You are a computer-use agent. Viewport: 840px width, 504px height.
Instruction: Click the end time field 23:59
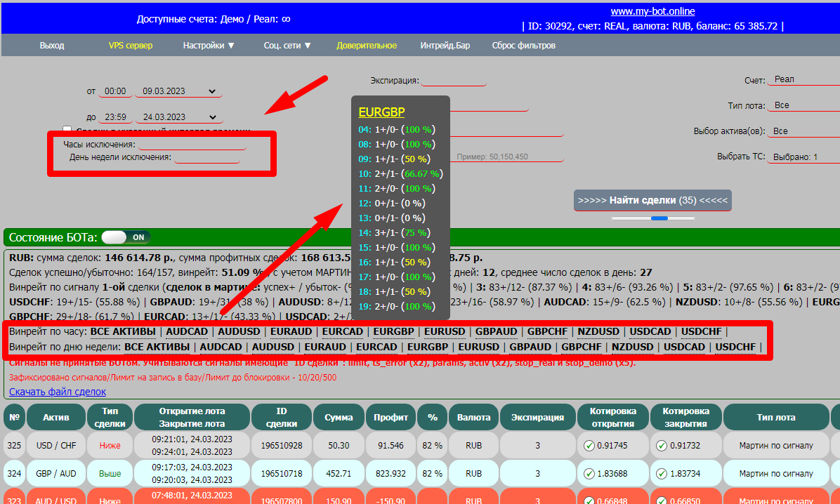click(x=115, y=117)
